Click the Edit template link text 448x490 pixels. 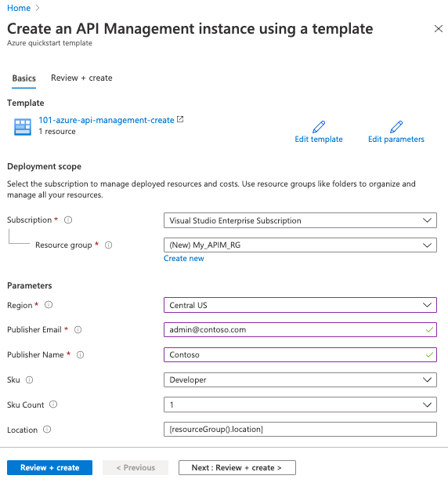coord(319,139)
